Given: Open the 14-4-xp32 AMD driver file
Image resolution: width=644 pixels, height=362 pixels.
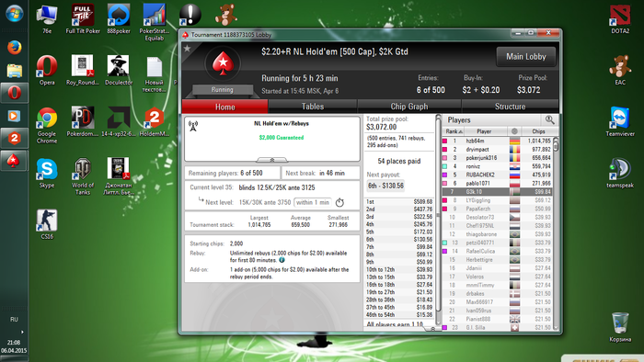Looking at the screenshot, I should click(119, 122).
